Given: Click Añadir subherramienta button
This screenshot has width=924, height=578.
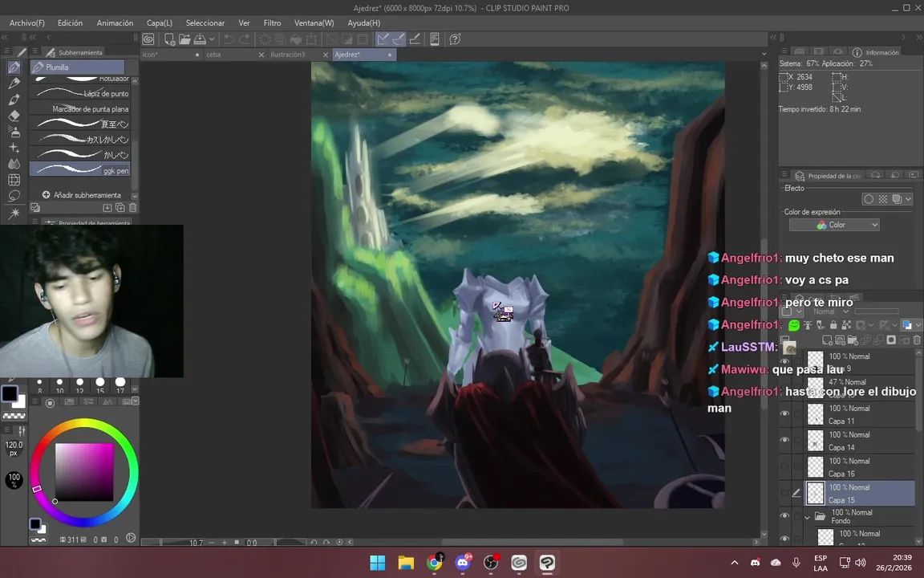Looking at the screenshot, I should [81, 194].
